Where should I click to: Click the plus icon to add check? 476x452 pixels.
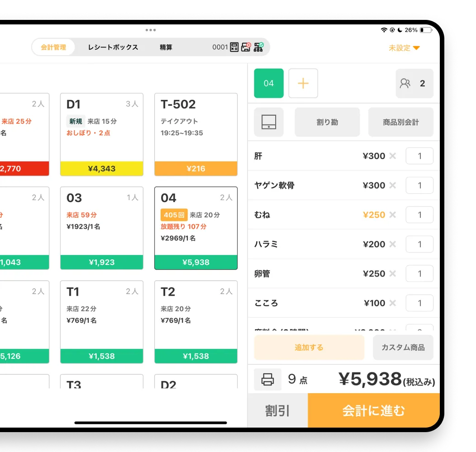pyautogui.click(x=303, y=83)
